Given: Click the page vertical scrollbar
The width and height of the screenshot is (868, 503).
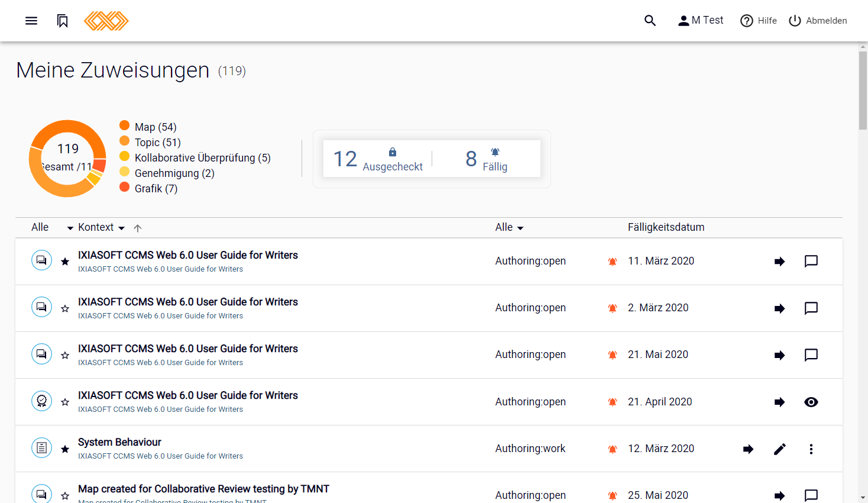Looking at the screenshot, I should (863, 90).
